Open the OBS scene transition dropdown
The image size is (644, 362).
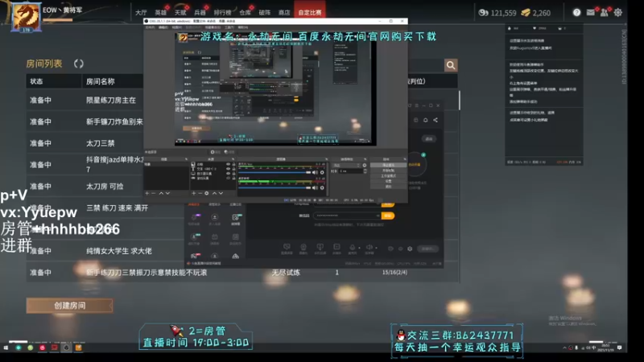click(347, 166)
